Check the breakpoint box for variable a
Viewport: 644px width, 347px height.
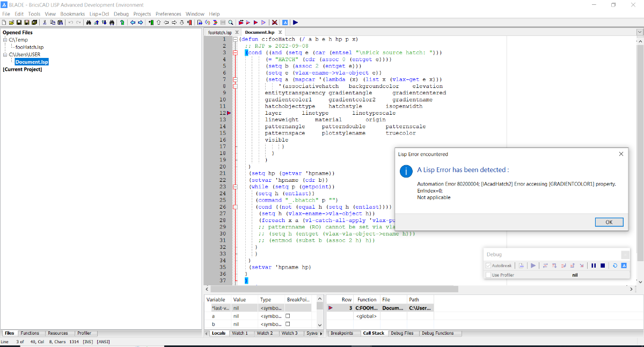click(288, 316)
